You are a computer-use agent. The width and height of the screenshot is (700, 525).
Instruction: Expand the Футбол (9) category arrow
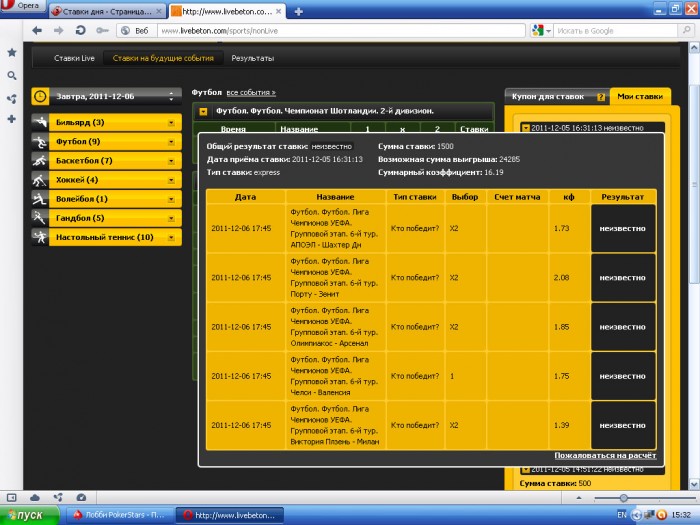(171, 142)
